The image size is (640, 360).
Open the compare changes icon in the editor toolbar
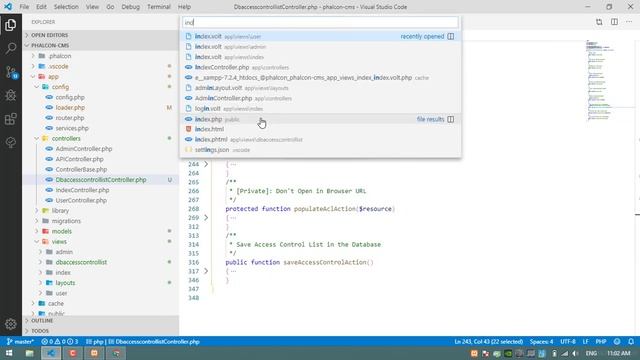[x=599, y=22]
